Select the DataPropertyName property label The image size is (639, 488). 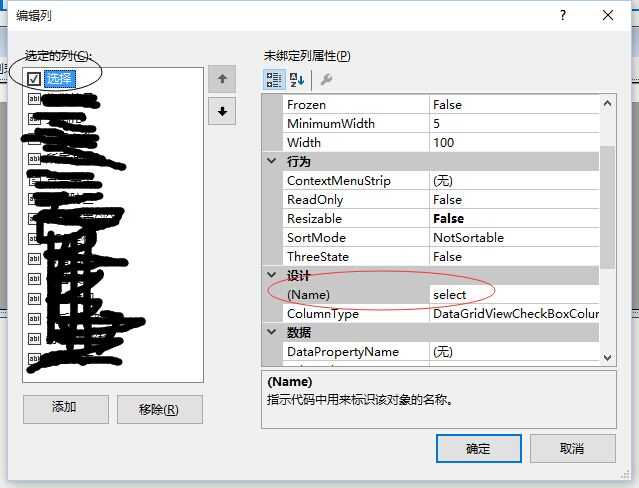(343, 351)
